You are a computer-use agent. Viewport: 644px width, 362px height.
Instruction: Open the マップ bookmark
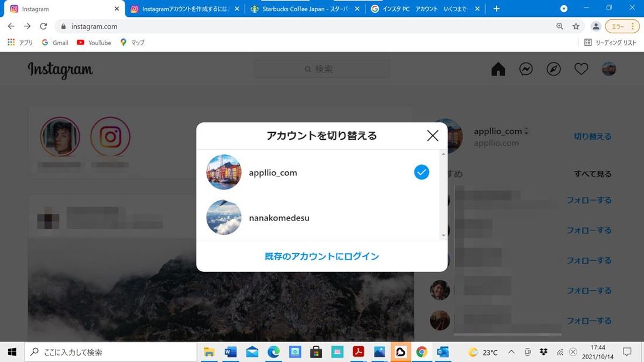click(x=132, y=42)
